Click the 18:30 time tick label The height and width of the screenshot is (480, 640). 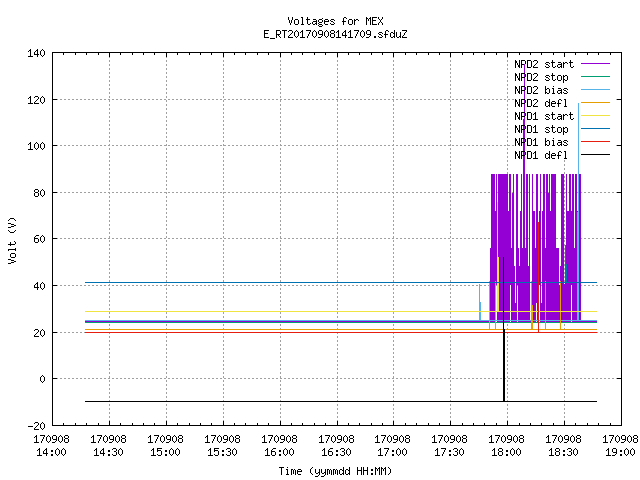point(563,453)
